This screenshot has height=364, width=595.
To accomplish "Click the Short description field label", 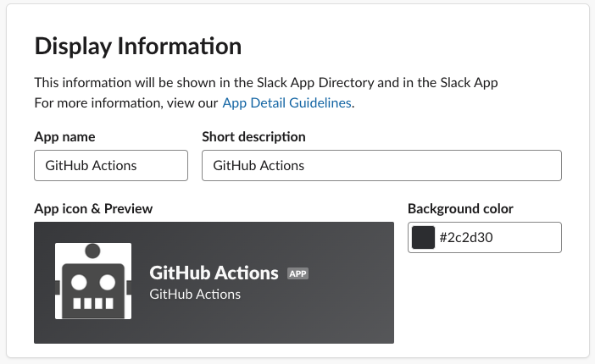I will pos(253,136).
